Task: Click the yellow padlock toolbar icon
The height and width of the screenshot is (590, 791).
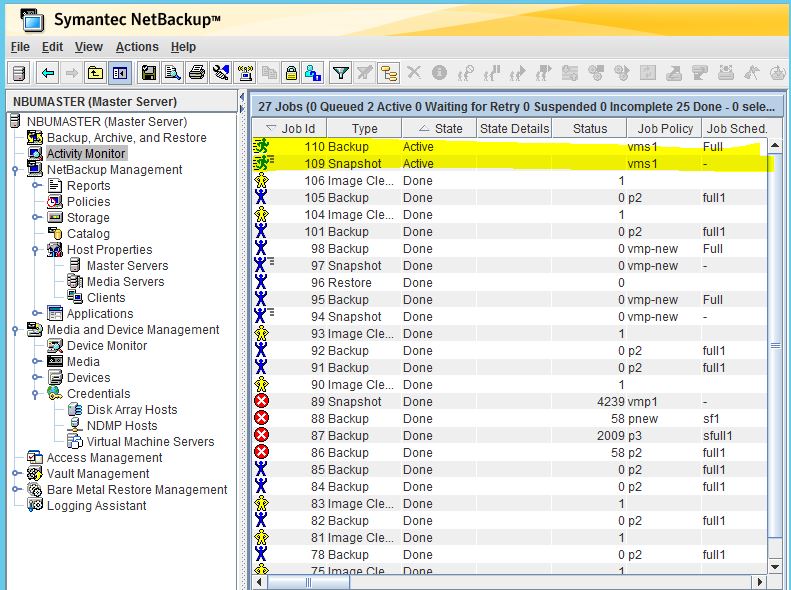Action: pos(291,74)
